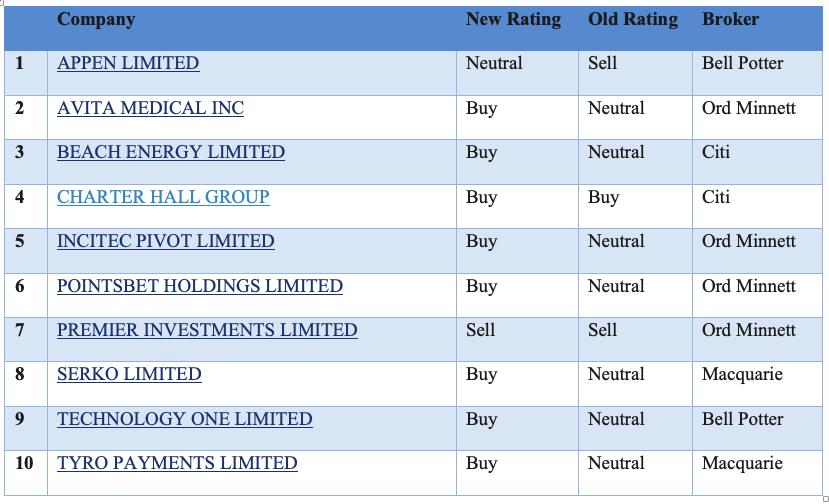Open PREMIER INVESTMENTS LIMITED link

pos(207,330)
